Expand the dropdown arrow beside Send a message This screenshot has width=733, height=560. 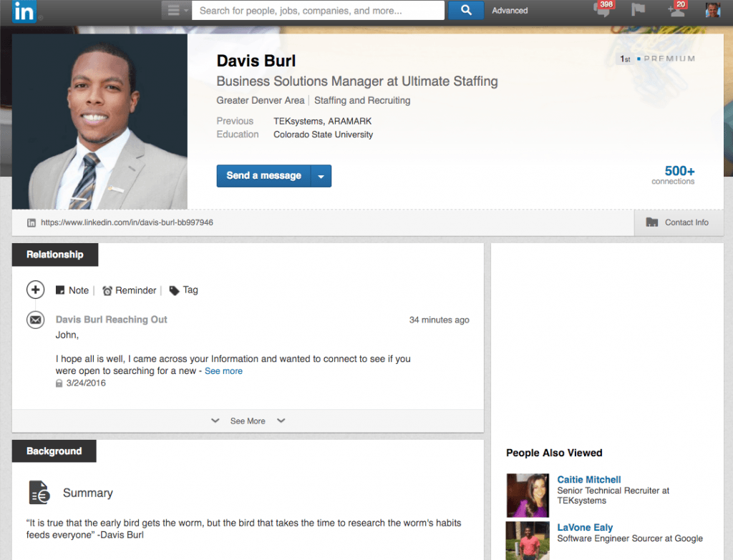321,176
